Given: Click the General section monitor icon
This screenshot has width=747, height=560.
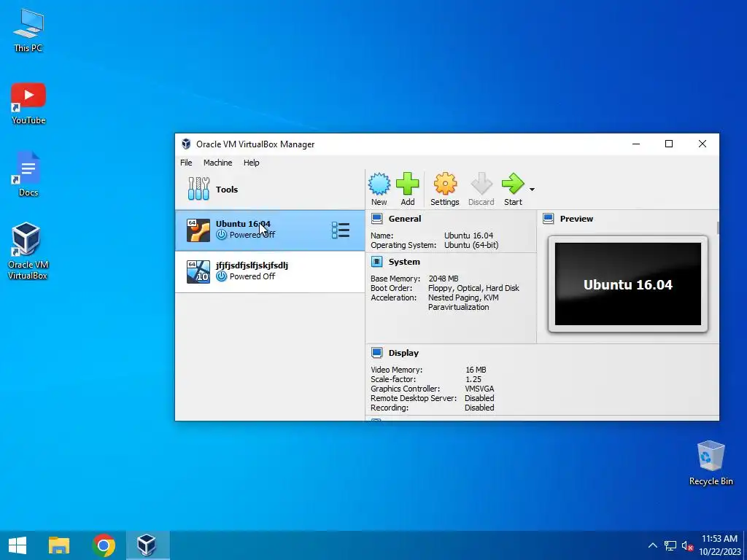Looking at the screenshot, I should (x=377, y=219).
